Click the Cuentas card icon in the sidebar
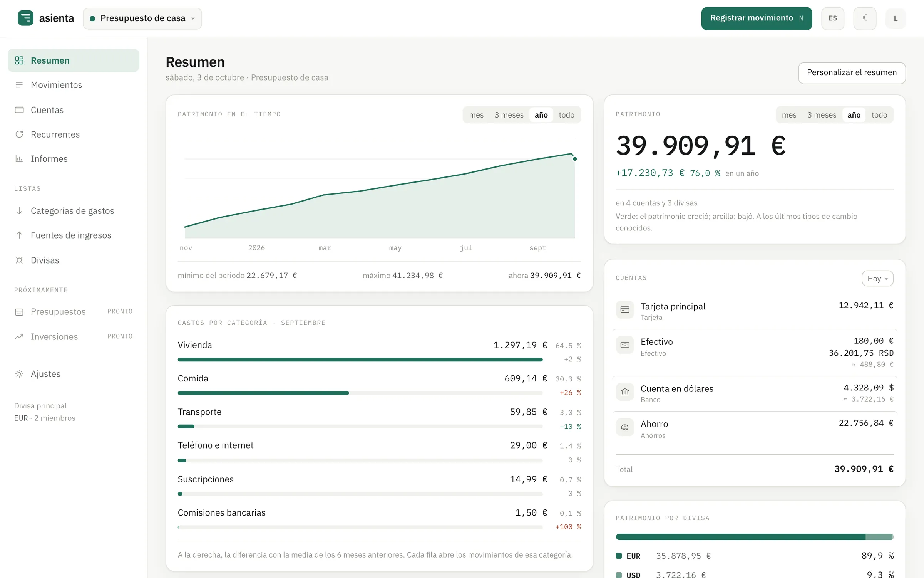This screenshot has height=578, width=924. tap(19, 110)
